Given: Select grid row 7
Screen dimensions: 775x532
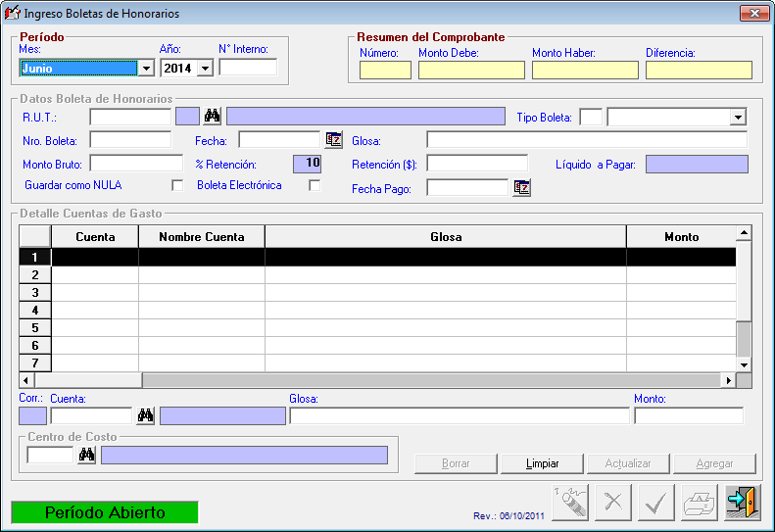Looking at the screenshot, I should (377, 363).
